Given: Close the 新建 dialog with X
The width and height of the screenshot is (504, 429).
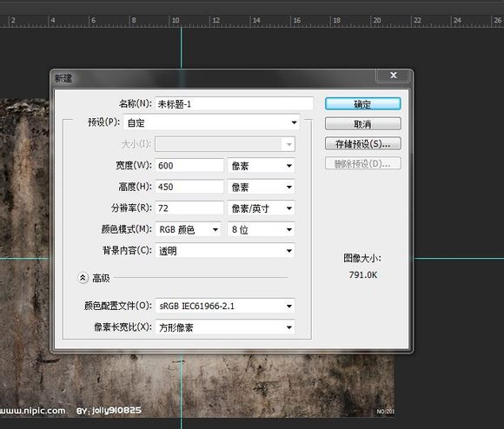Looking at the screenshot, I should (x=393, y=76).
